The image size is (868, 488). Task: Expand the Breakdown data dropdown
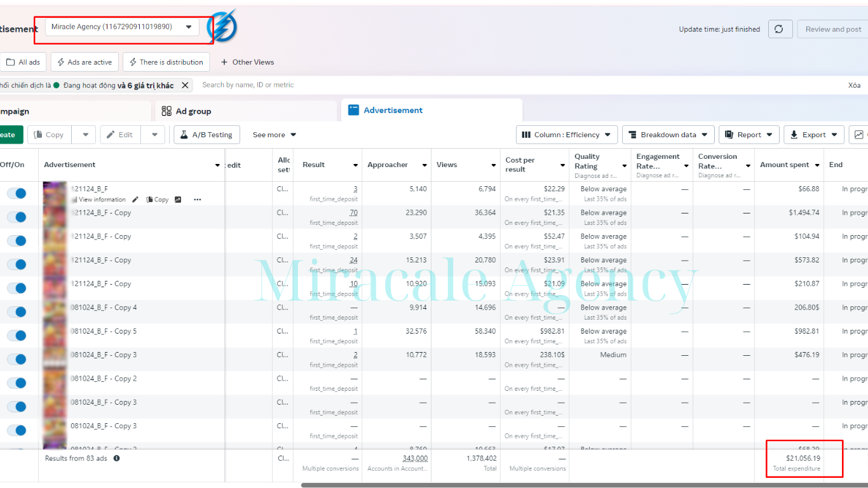pos(668,135)
